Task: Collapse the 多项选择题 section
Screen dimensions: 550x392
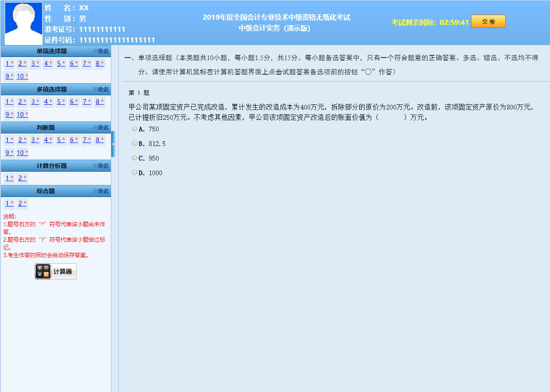Action: pos(101,89)
